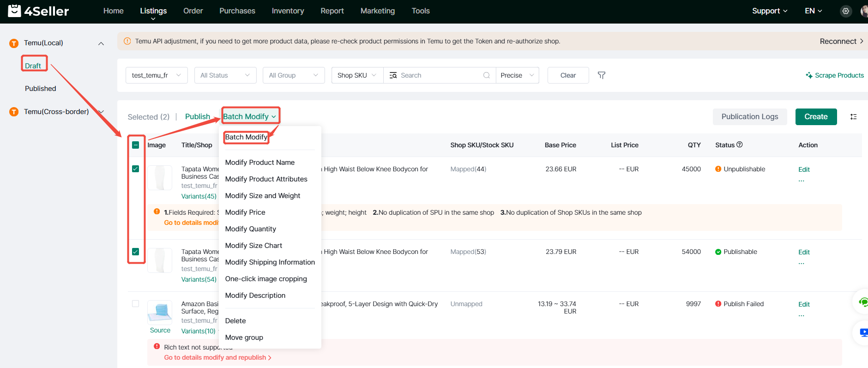The height and width of the screenshot is (368, 868).
Task: Uncheck the first Tapata product checkbox
Action: click(135, 169)
